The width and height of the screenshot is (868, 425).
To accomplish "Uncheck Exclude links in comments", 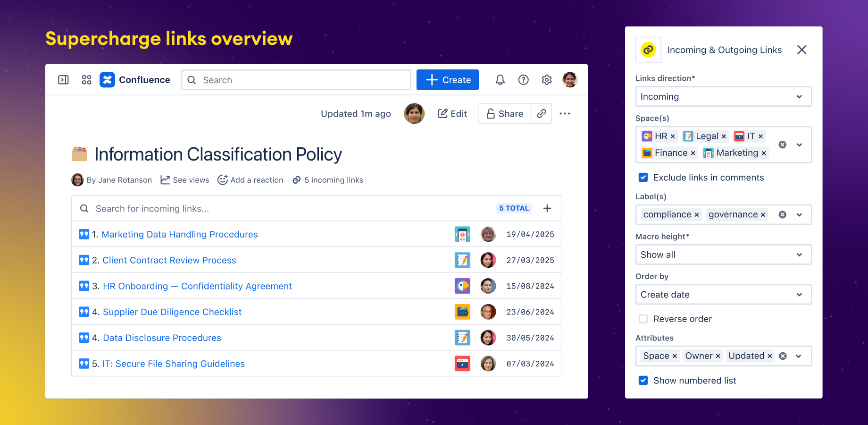I will tap(643, 178).
